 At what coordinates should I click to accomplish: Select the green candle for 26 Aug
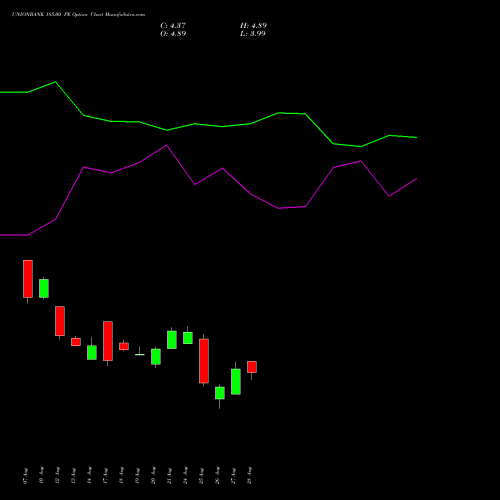pyautogui.click(x=220, y=393)
